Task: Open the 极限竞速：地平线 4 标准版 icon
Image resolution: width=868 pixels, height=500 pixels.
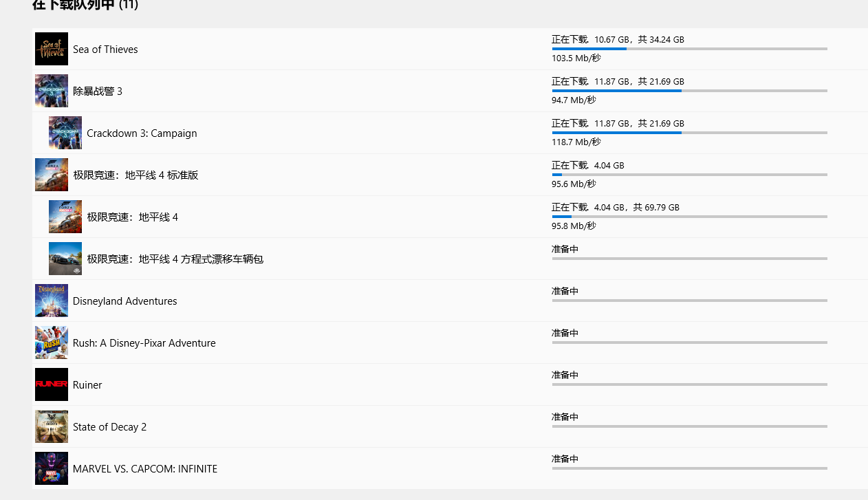Action: (x=51, y=174)
